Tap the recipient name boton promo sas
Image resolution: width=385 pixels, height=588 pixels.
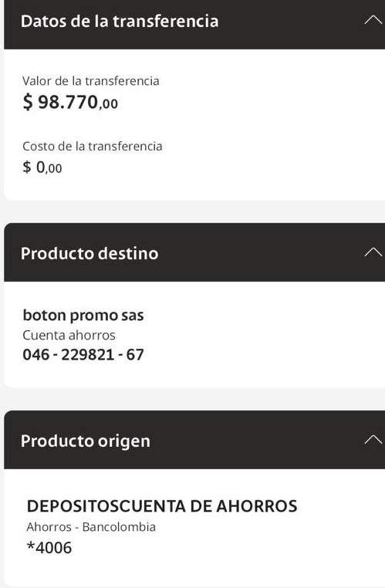pyautogui.click(x=83, y=316)
